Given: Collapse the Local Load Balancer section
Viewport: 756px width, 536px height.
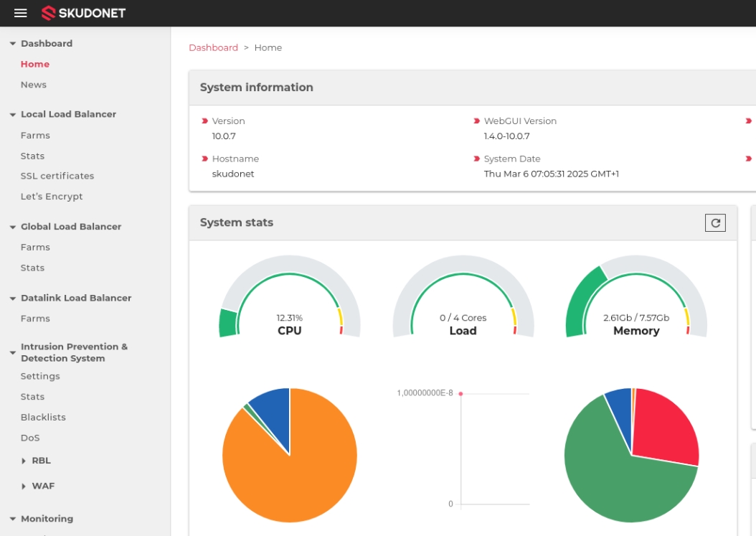Looking at the screenshot, I should coord(13,114).
